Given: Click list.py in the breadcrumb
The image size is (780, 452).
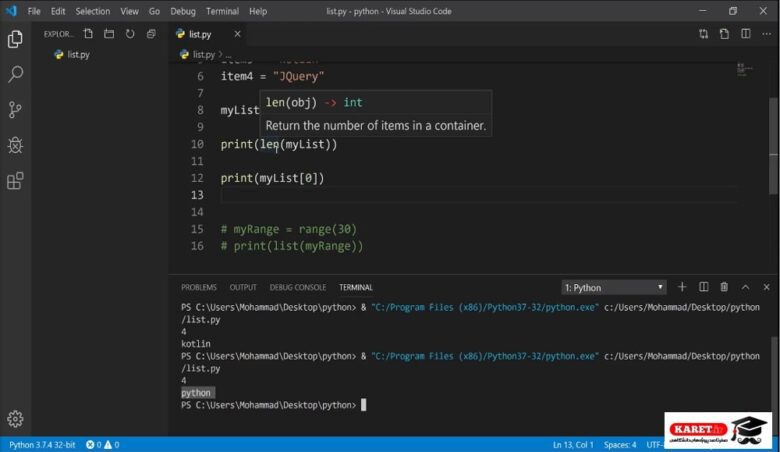Looking at the screenshot, I should (203, 54).
